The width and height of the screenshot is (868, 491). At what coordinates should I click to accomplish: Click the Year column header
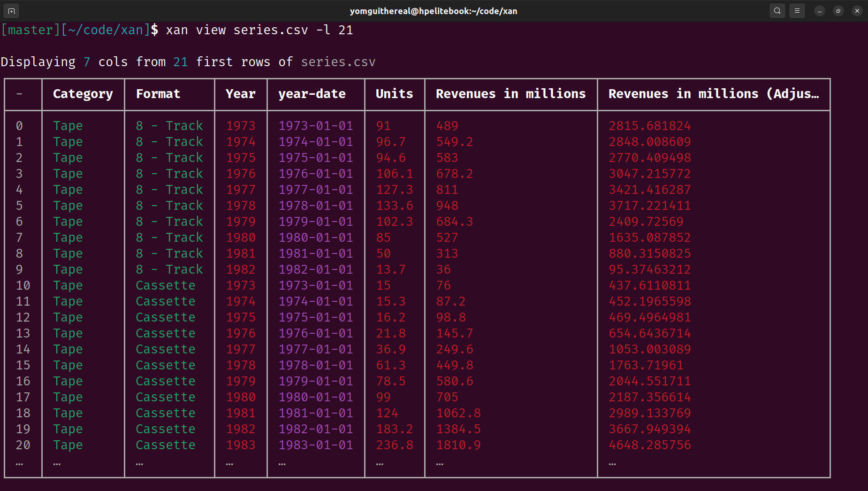pyautogui.click(x=240, y=94)
